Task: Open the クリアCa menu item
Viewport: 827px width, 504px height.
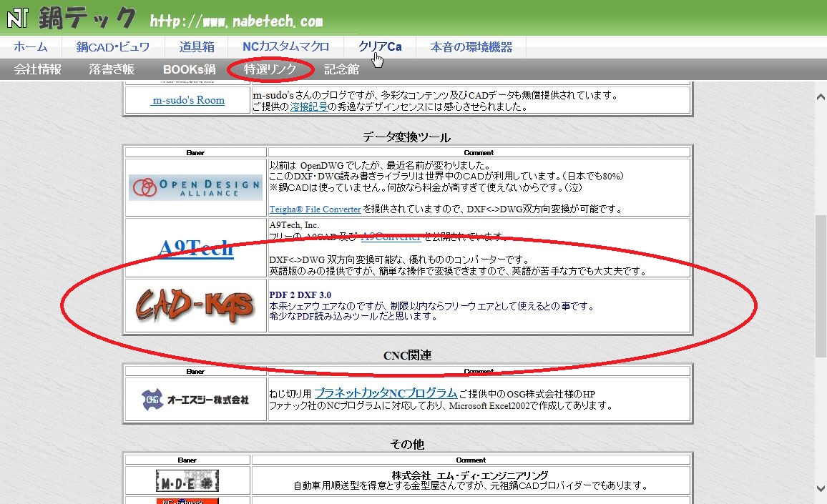Action: tap(380, 46)
